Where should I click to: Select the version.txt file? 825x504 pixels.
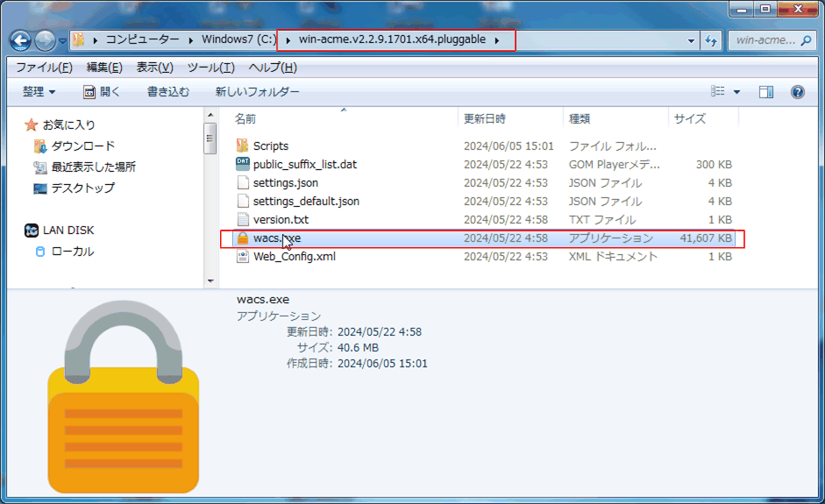(x=483, y=219)
